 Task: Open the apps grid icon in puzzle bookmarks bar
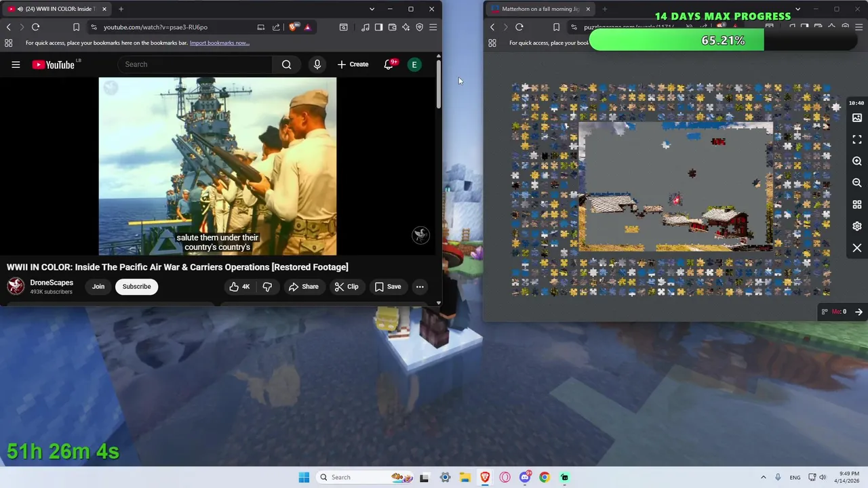[x=492, y=43]
